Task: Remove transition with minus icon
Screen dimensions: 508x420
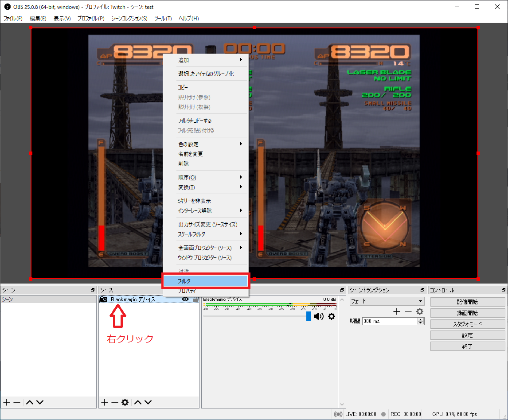Action: pos(408,311)
